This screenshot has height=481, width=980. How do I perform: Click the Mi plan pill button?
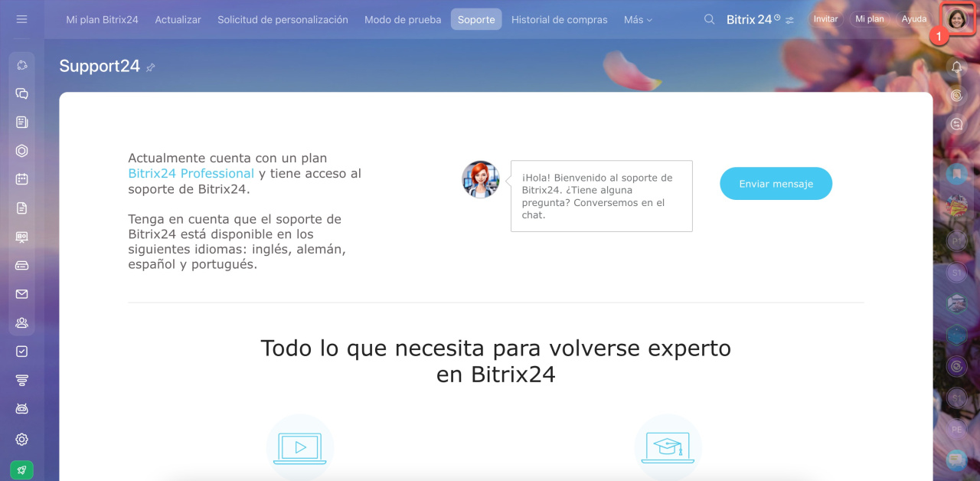[870, 19]
